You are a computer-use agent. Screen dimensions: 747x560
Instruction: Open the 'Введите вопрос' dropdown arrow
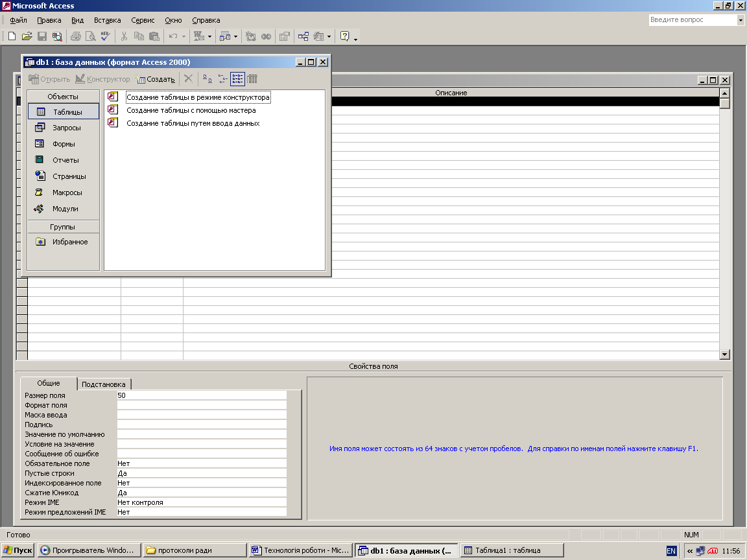click(741, 20)
